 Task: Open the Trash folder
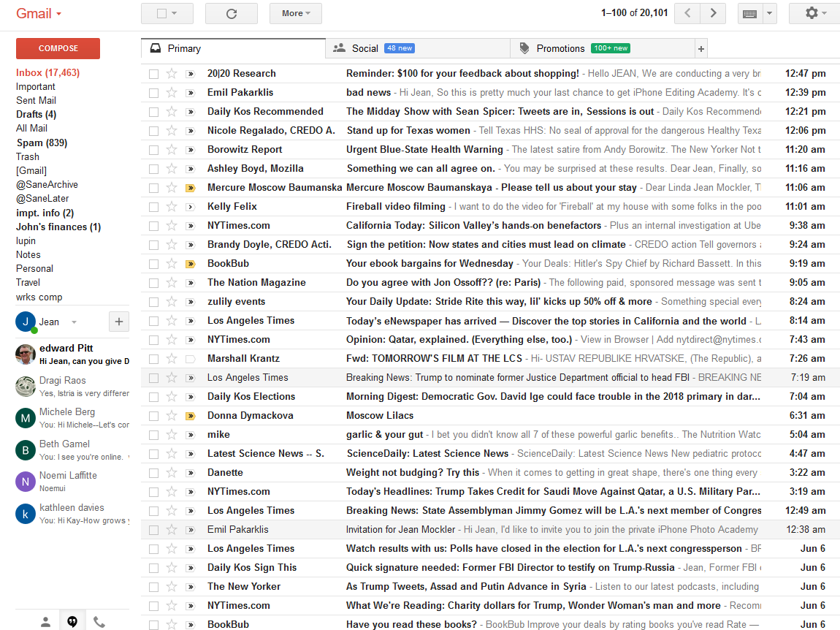tap(27, 156)
